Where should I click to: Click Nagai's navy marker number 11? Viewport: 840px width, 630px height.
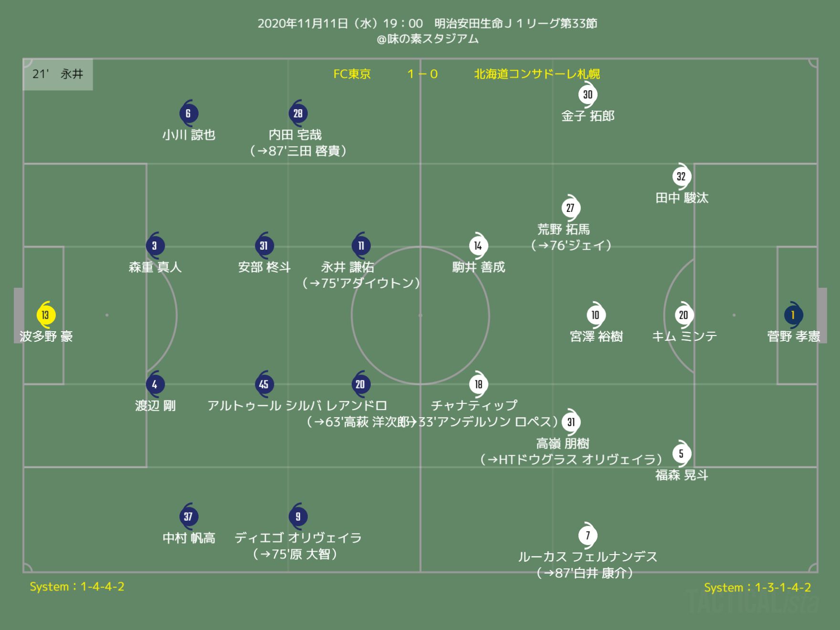[x=361, y=246]
